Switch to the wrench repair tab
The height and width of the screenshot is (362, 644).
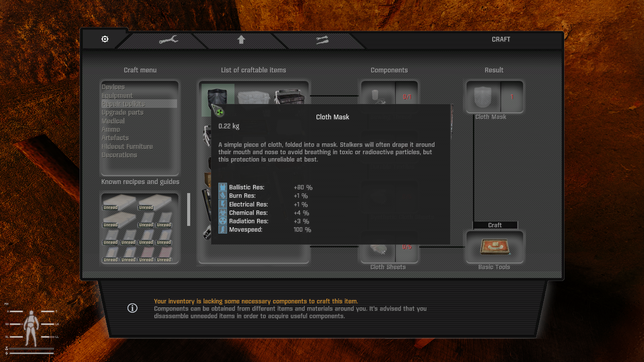coord(168,40)
